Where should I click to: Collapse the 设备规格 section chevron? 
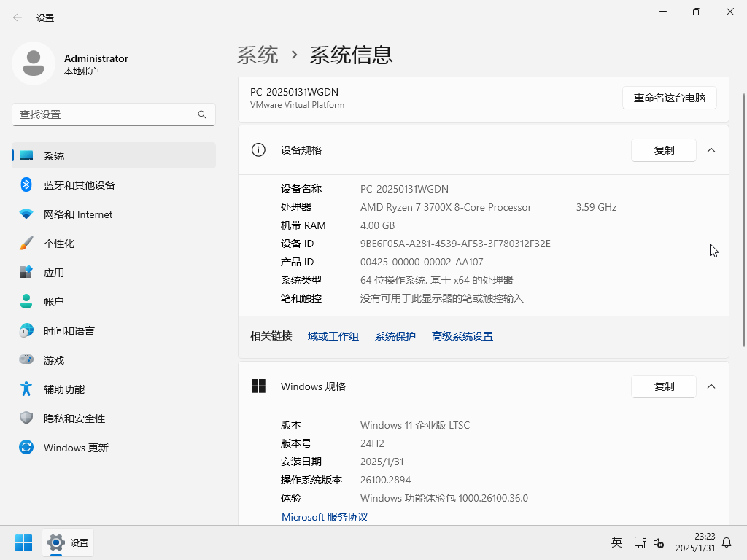(x=711, y=150)
